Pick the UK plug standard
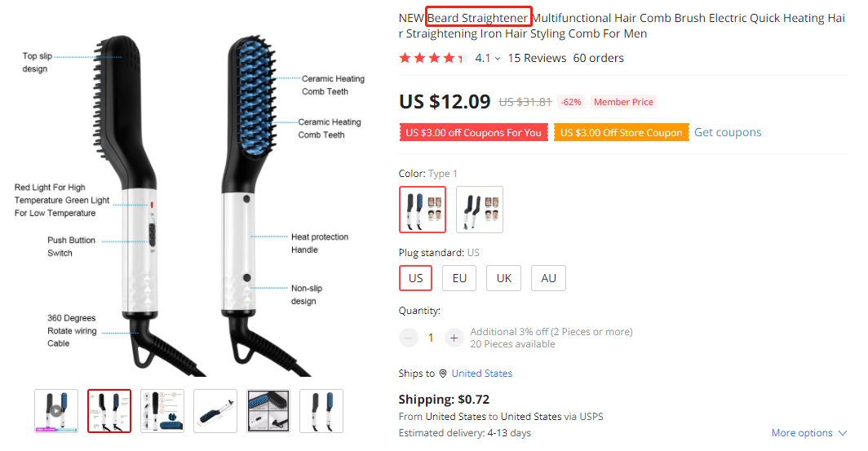868x451 pixels. click(x=503, y=278)
